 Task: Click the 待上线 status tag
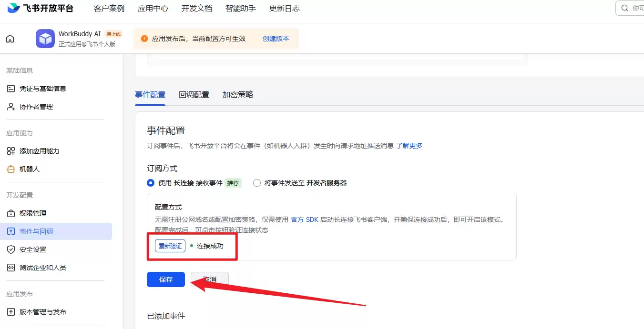click(x=113, y=34)
